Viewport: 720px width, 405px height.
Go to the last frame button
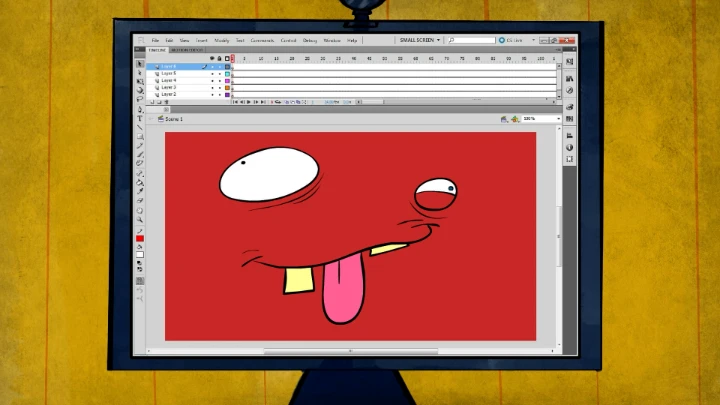tap(264, 102)
